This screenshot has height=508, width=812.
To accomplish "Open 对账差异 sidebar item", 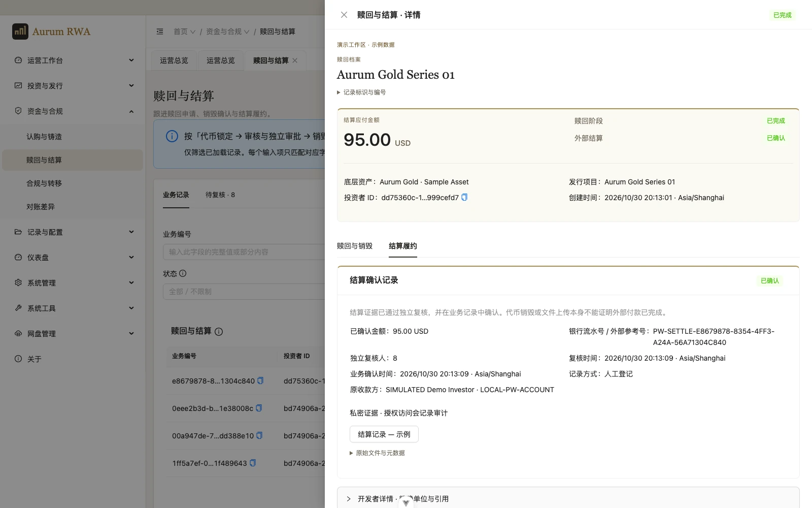I will (x=73, y=207).
